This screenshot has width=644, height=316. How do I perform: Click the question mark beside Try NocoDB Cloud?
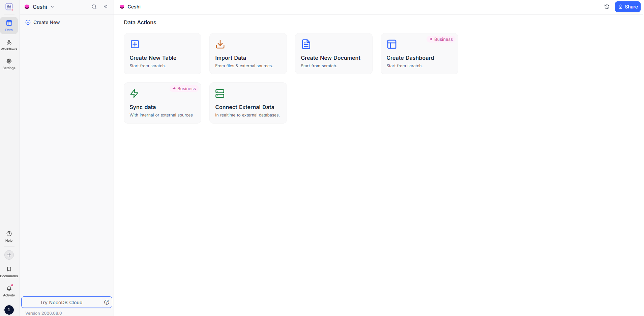click(107, 302)
